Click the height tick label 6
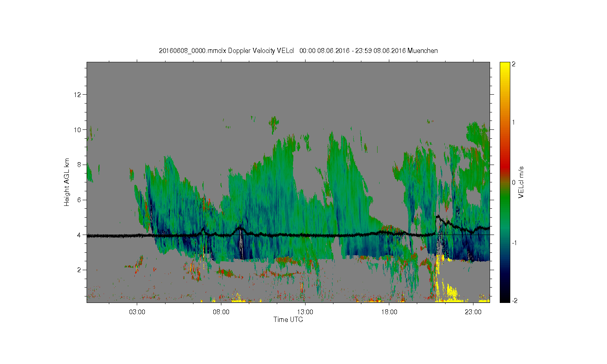 (x=79, y=200)
